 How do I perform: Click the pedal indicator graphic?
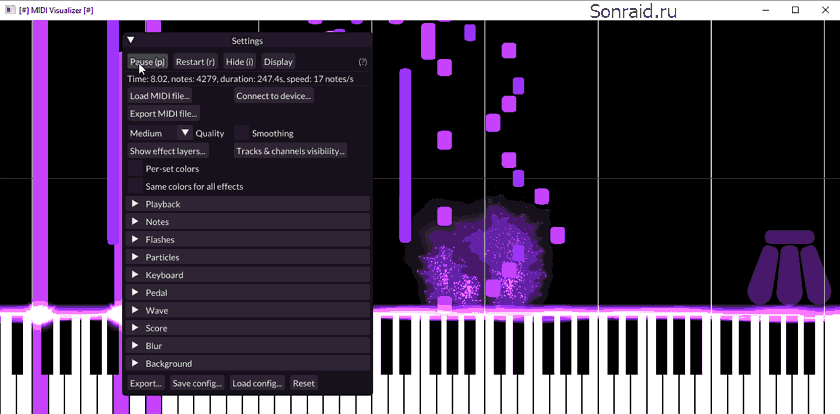point(789,268)
